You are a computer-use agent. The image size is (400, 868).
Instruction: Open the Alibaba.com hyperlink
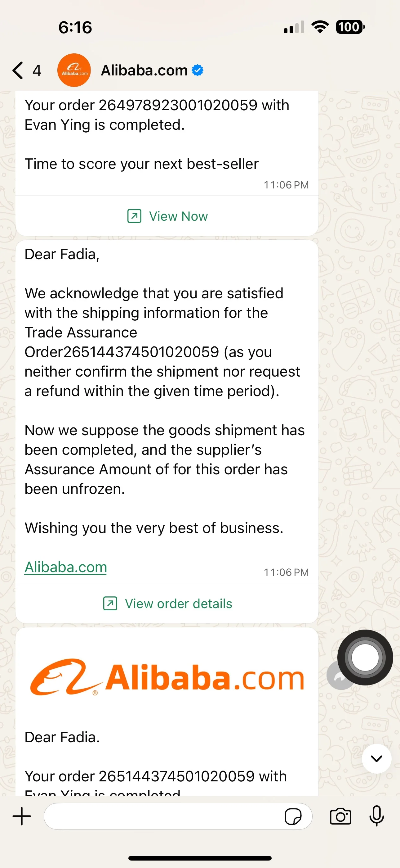[66, 567]
